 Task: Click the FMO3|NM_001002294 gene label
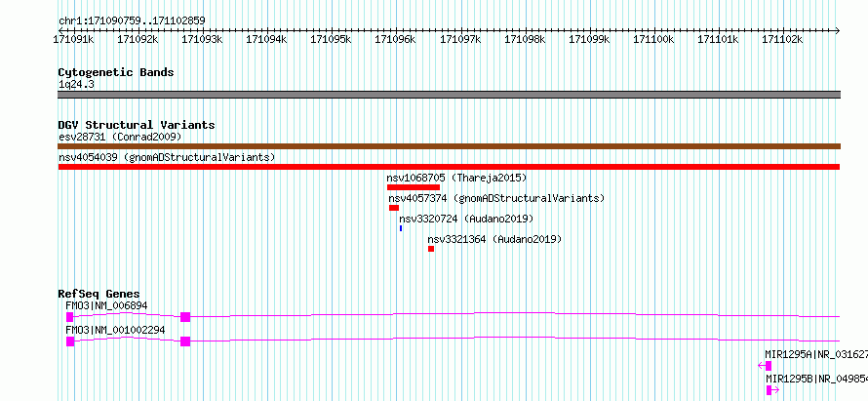[115, 330]
